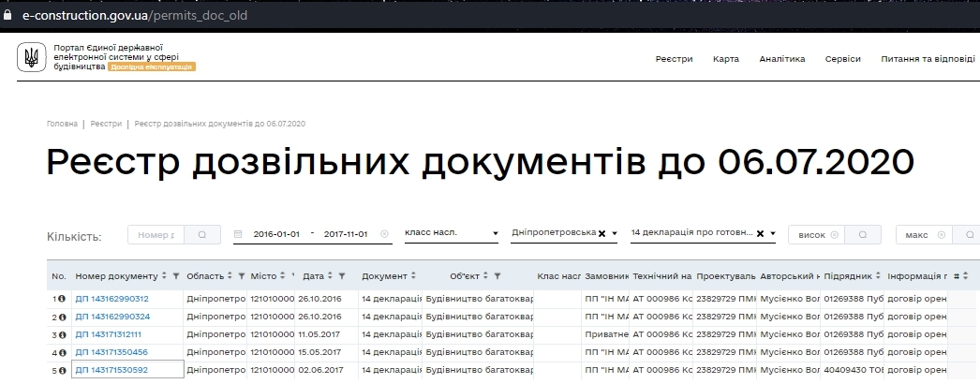The image size is (980, 384).
Task: Click the 'макс' text input
Action: point(917,235)
